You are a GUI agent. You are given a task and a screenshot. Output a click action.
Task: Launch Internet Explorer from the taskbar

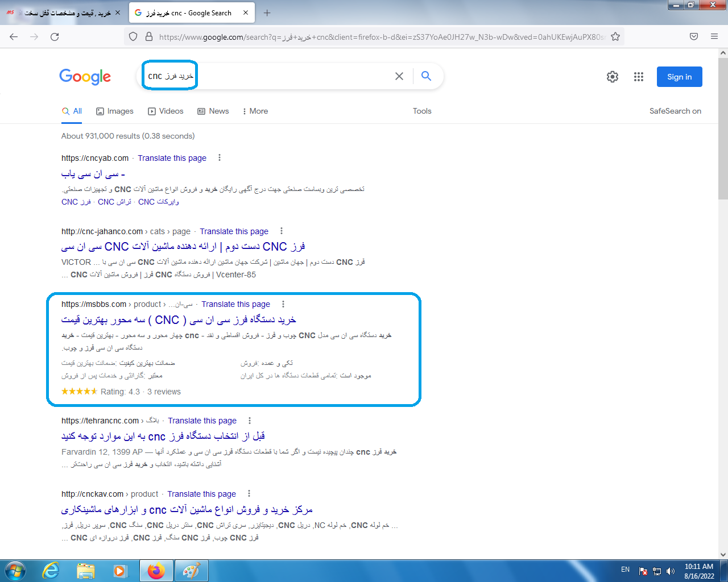[51, 571]
